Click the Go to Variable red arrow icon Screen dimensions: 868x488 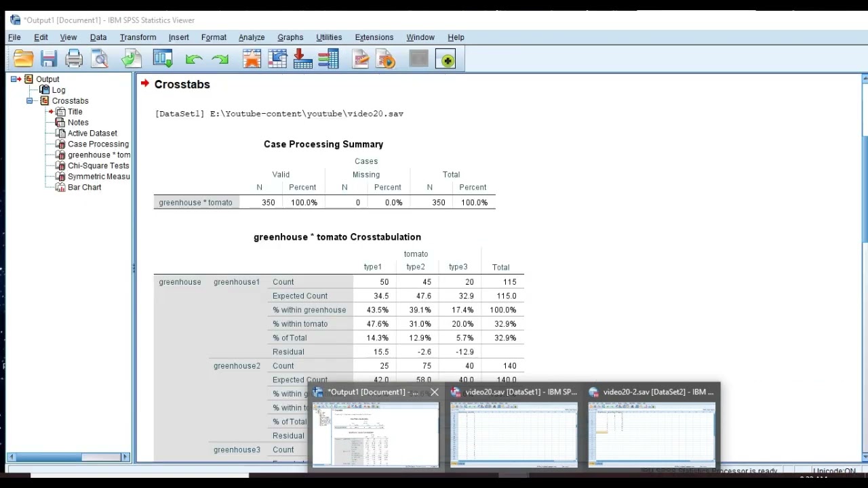303,60
